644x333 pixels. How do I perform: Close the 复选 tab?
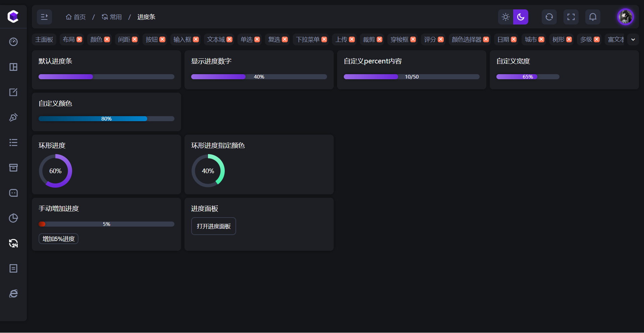tap(285, 40)
